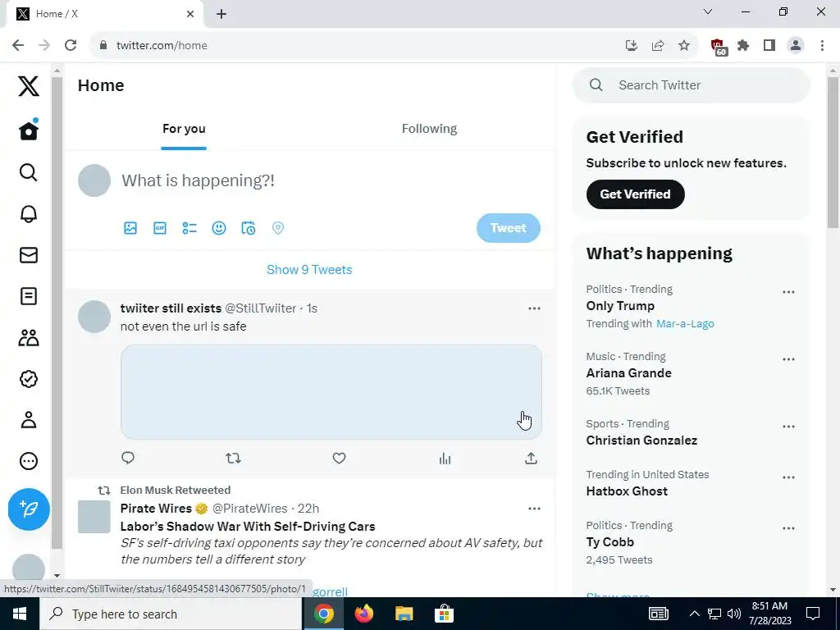
Task: Open Pirate Wires profile name
Action: pyautogui.click(x=156, y=509)
